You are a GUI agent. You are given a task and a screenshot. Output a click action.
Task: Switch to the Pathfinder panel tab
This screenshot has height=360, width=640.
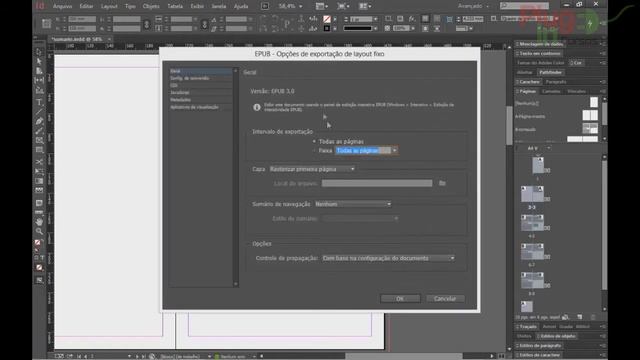551,72
